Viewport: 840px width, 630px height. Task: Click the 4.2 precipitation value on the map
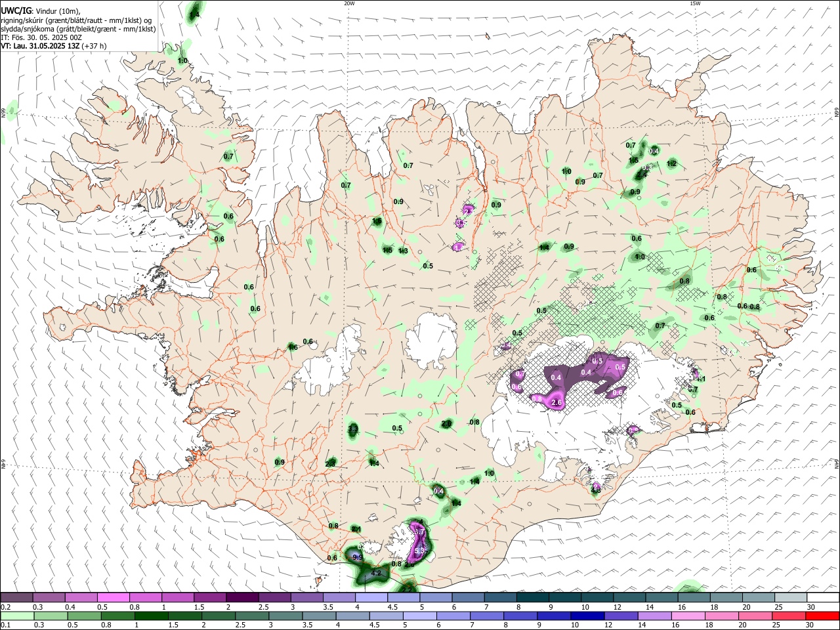pyautogui.click(x=376, y=574)
